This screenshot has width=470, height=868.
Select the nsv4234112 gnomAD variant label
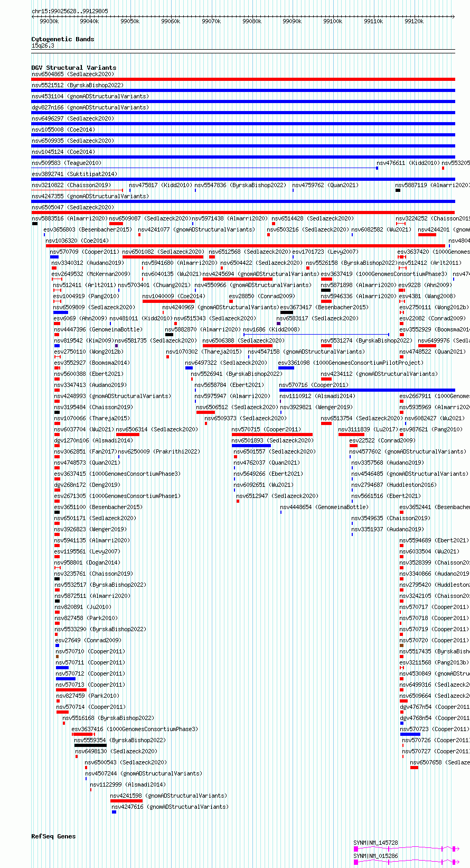coord(379,374)
